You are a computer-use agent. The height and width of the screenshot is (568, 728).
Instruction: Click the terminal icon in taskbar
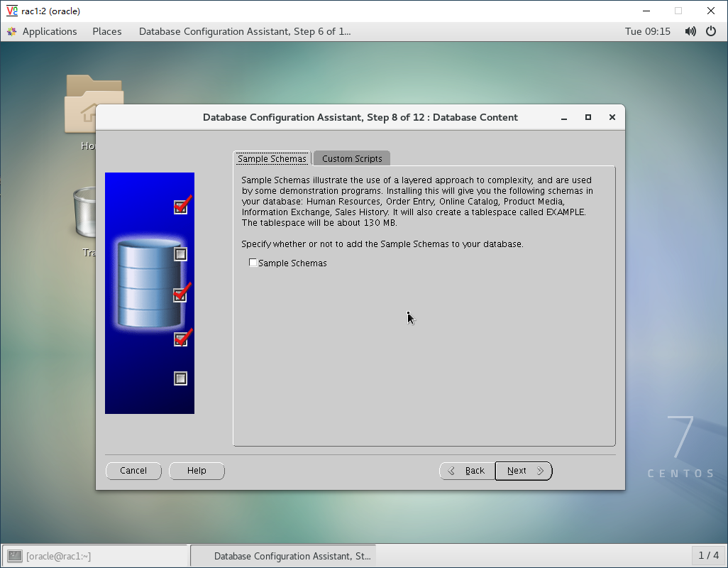[15, 556]
